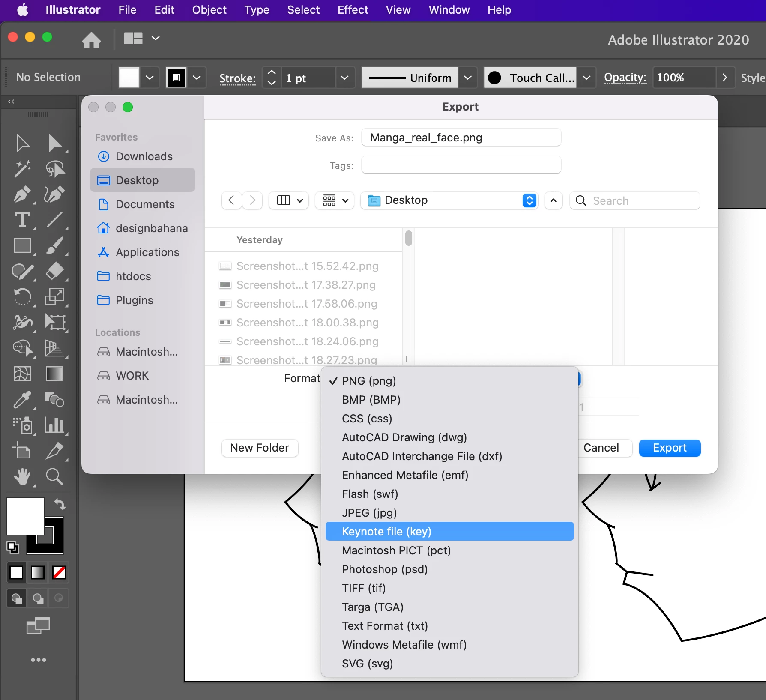This screenshot has width=766, height=700.
Task: Select the Gradient tool
Action: tap(55, 374)
